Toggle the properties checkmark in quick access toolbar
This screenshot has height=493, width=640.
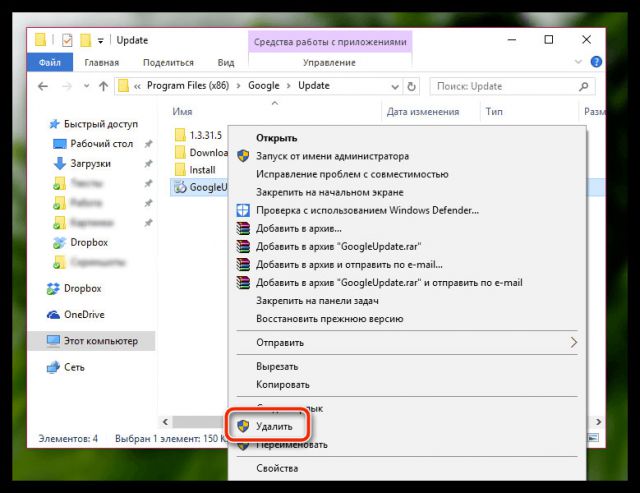[66, 40]
